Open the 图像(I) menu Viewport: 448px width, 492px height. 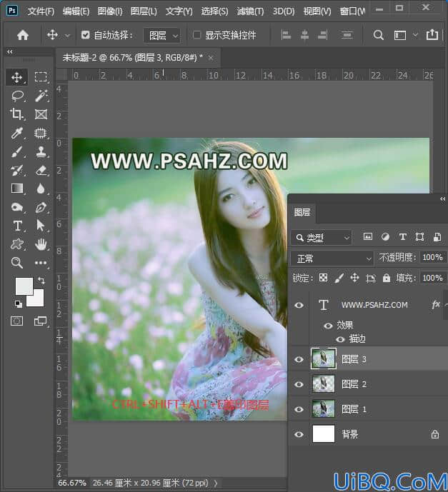(110, 11)
